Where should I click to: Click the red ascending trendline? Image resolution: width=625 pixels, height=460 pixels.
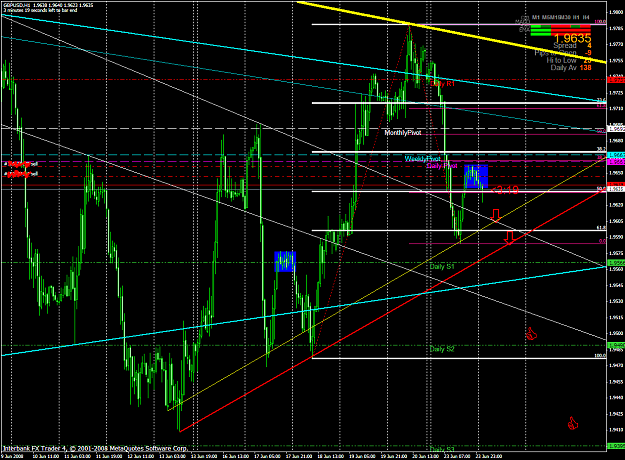pos(391,310)
